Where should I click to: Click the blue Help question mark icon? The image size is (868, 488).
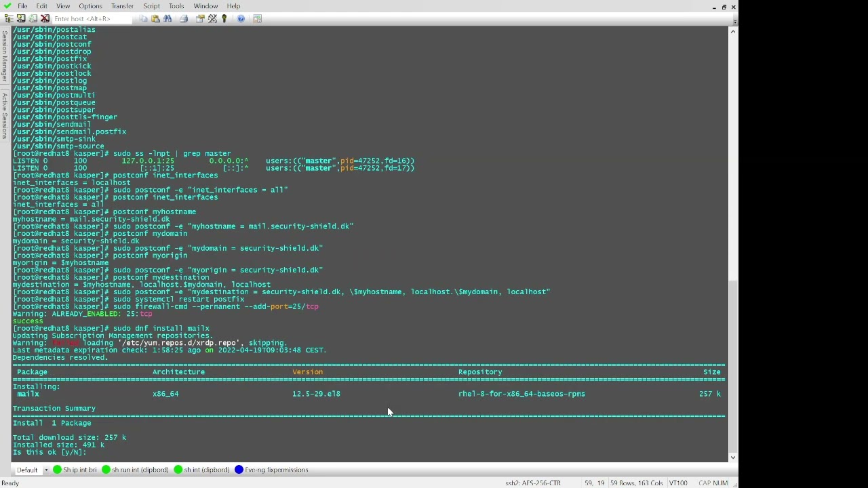pos(241,19)
